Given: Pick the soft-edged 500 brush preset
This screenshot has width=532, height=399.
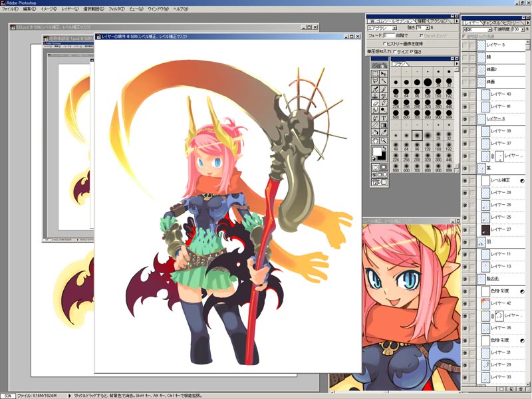Looking at the screenshot, I should [x=396, y=168].
